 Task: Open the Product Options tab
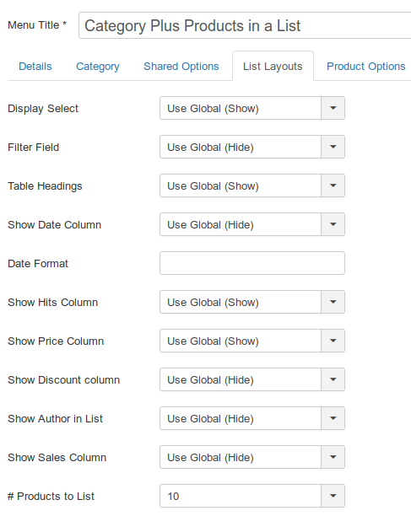tap(365, 66)
